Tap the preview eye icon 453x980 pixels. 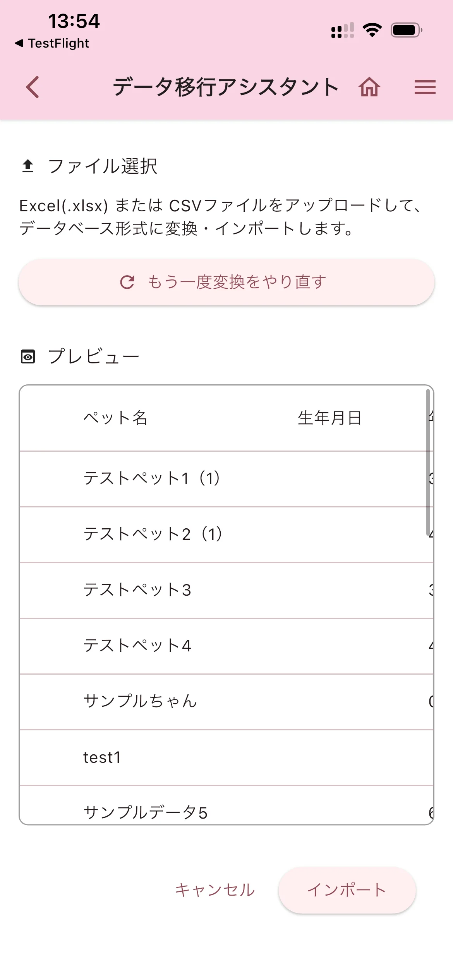tap(28, 356)
